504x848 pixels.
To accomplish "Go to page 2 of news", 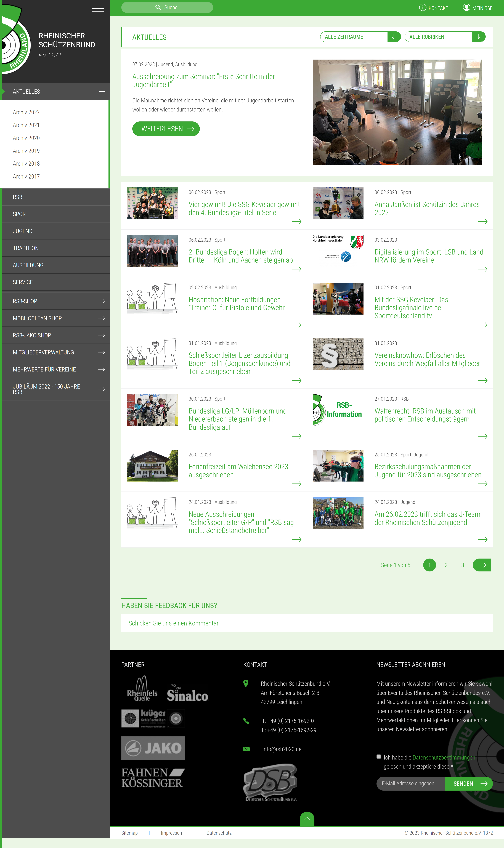I will pos(446,565).
